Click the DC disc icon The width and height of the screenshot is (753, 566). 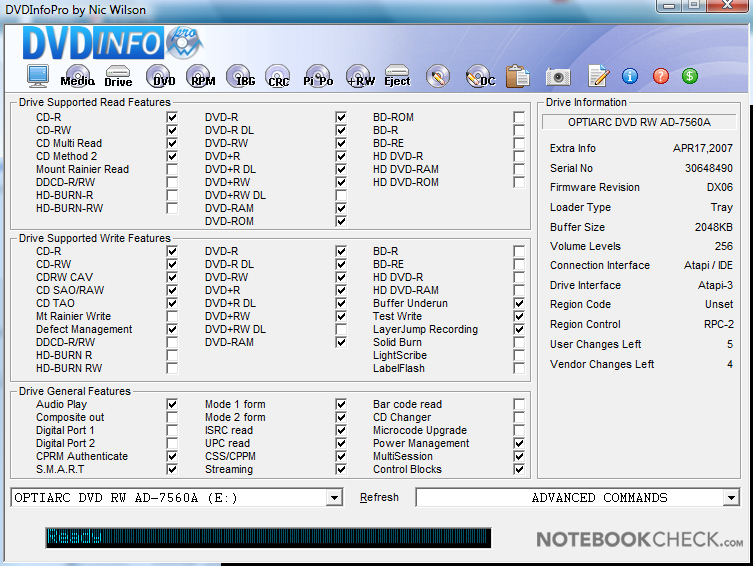[480, 76]
